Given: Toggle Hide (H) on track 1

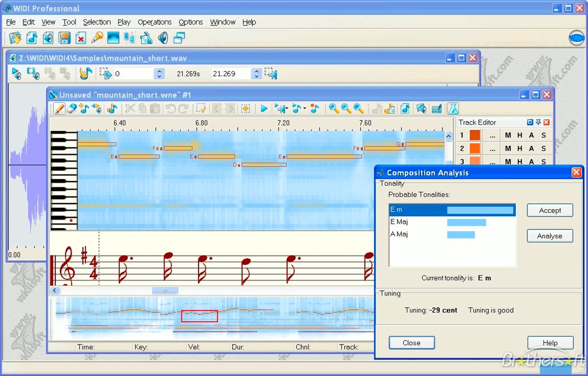Looking at the screenshot, I should [x=520, y=136].
